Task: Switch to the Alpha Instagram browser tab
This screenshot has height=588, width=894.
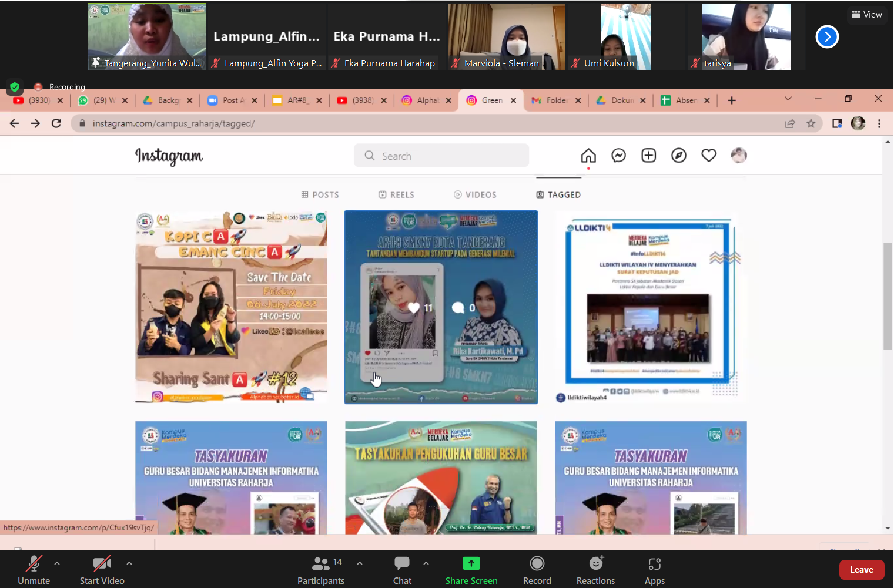Action: tap(427, 100)
